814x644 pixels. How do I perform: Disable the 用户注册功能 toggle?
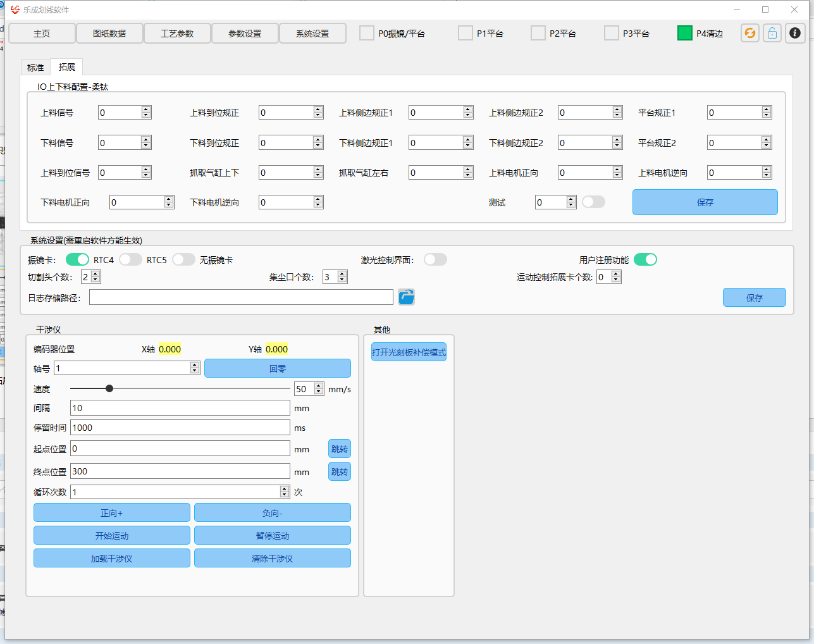pyautogui.click(x=645, y=259)
